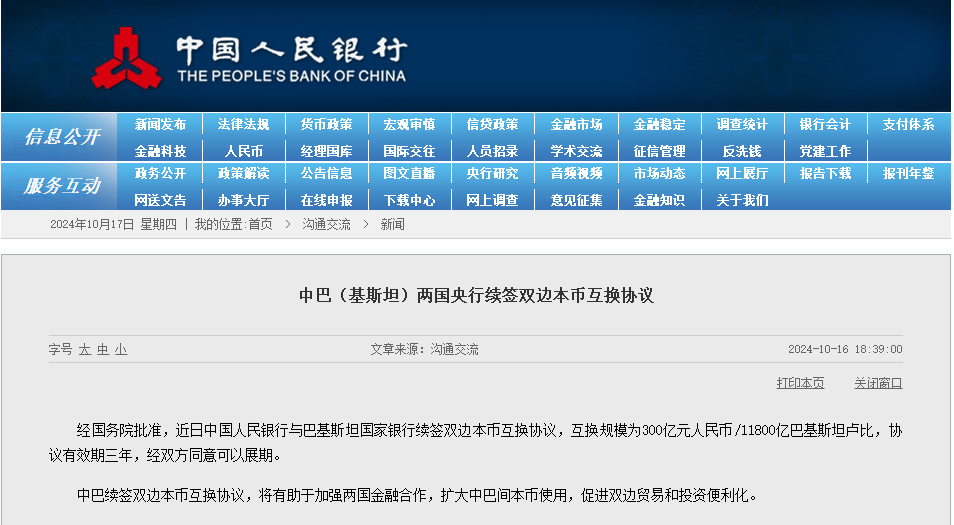954x525 pixels.
Task: Click 沟通交流 in the breadcrumb path
Action: (x=326, y=225)
